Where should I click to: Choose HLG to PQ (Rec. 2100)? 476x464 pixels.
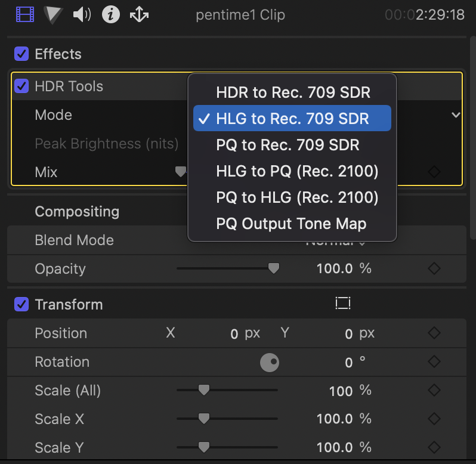[x=292, y=171]
